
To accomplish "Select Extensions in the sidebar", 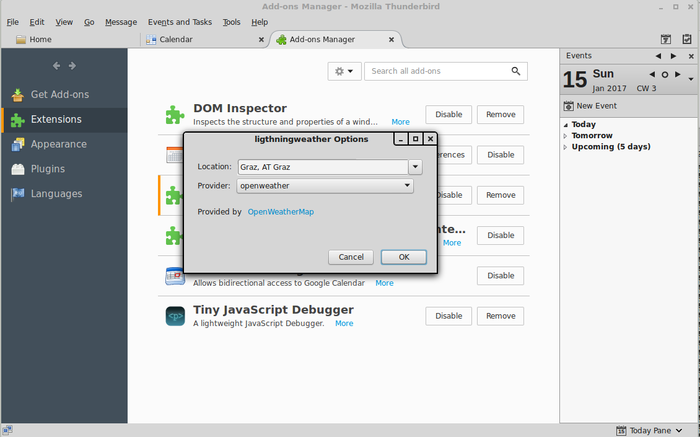I will 64,120.
